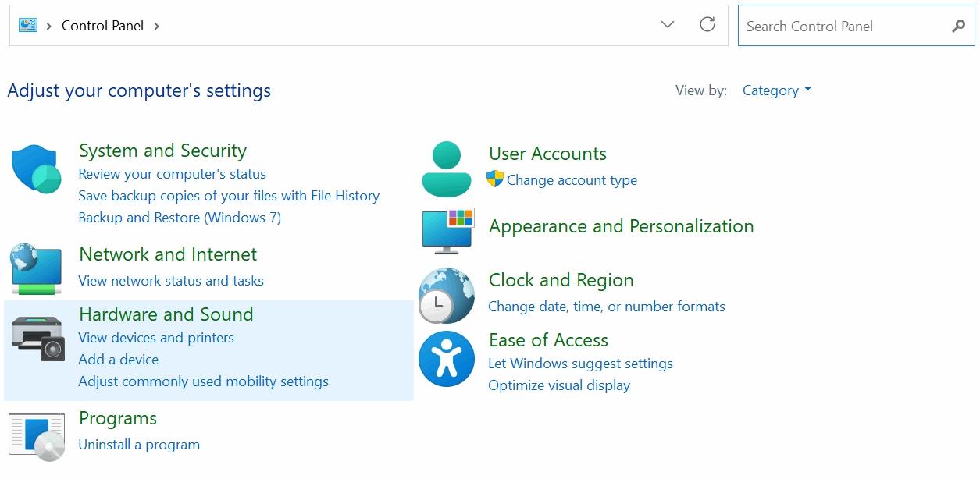Click the Programs disc icon

(37, 436)
